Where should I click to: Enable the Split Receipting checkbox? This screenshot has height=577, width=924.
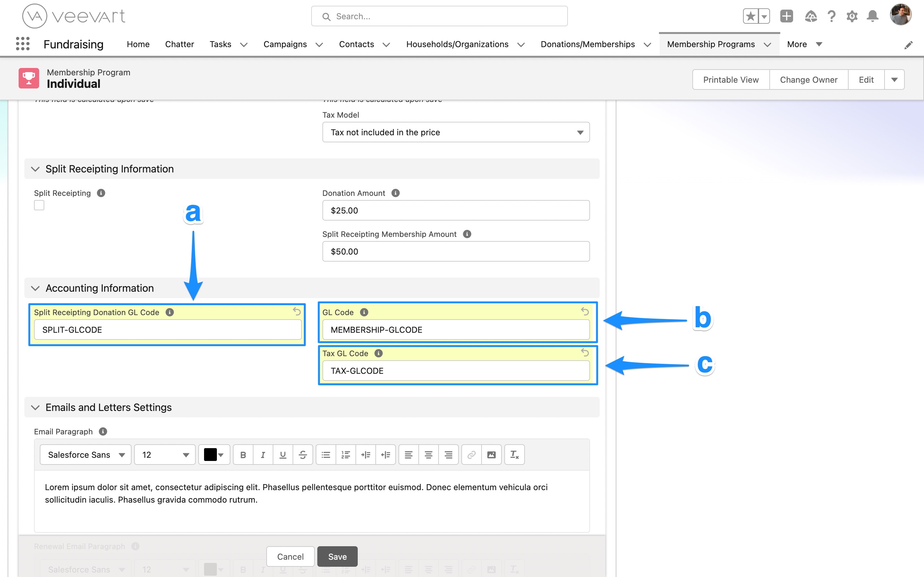[x=39, y=205]
